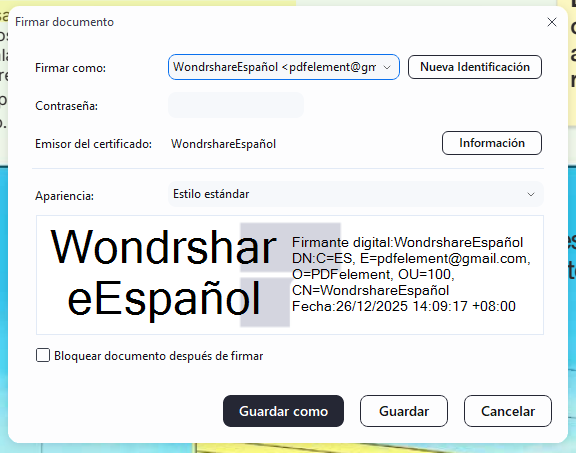The height and width of the screenshot is (453, 576).
Task: Expand the Apariencia Estilo estándar dropdown
Action: pos(356,194)
